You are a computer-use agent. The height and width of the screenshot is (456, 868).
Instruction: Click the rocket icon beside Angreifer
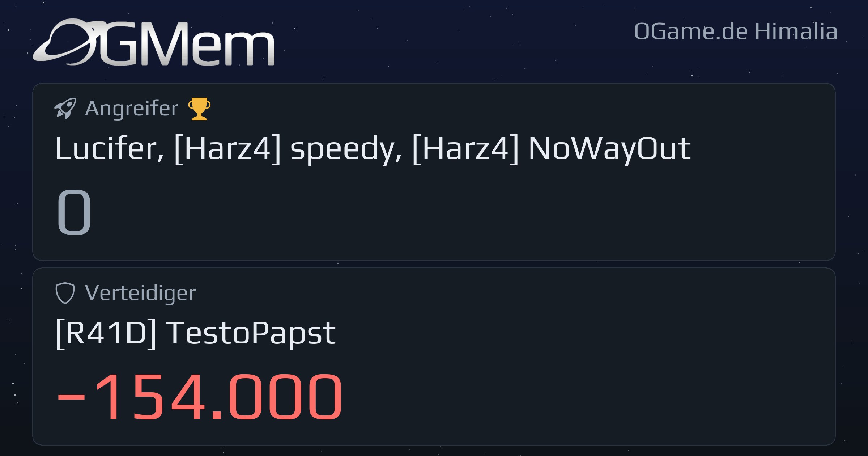(65, 108)
